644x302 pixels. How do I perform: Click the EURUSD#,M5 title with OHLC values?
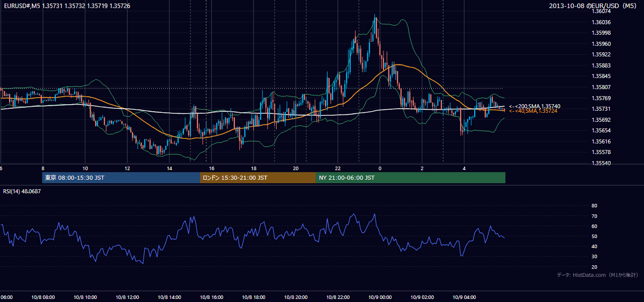point(67,6)
